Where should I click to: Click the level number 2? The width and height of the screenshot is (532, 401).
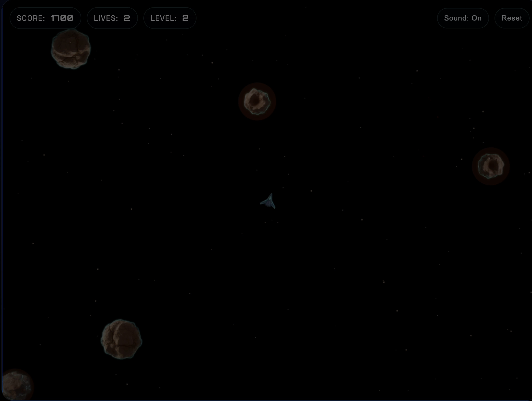coord(185,18)
